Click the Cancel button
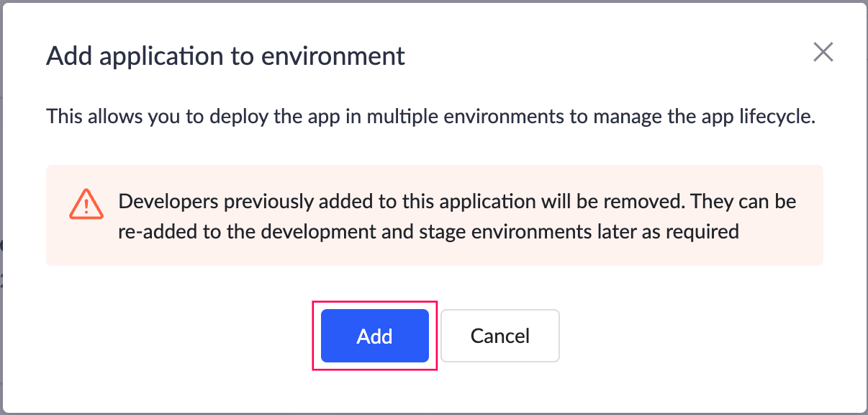The image size is (868, 415). coord(499,336)
